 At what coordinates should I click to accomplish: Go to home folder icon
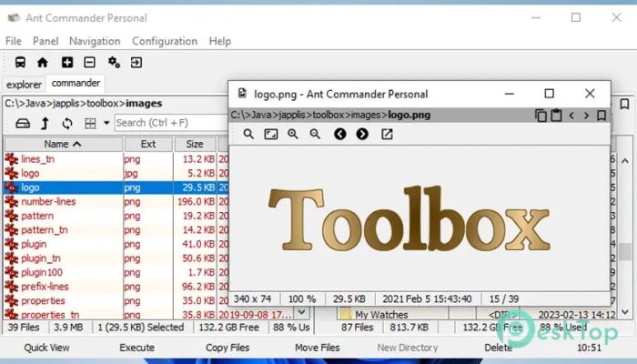(x=42, y=63)
